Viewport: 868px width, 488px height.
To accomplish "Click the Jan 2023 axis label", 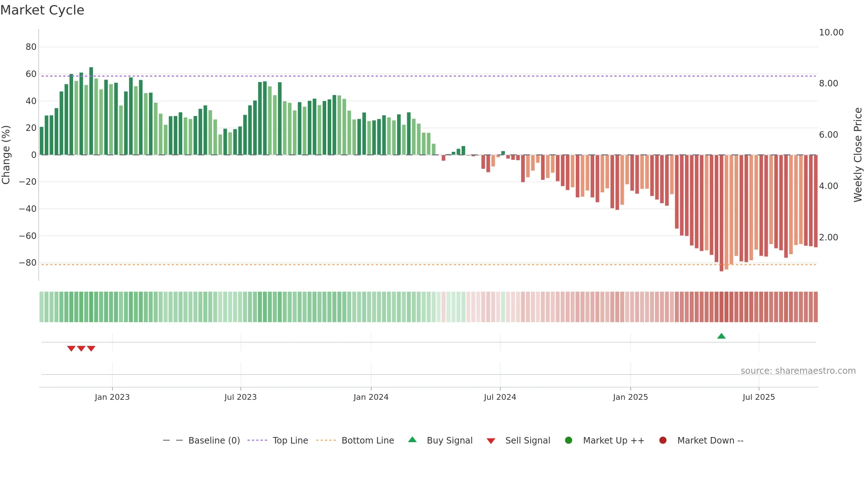I will tap(112, 397).
